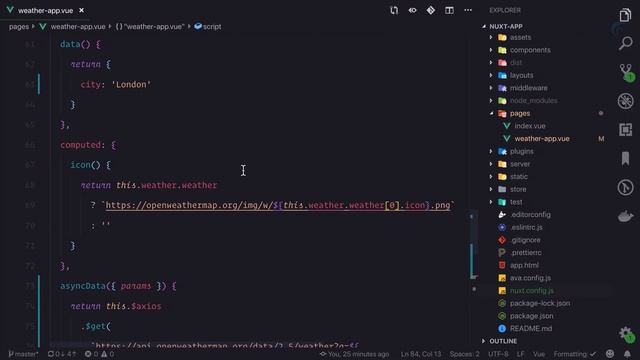Open the Bookmarks view icon
Viewport: 640px width, 360px height.
(x=625, y=158)
